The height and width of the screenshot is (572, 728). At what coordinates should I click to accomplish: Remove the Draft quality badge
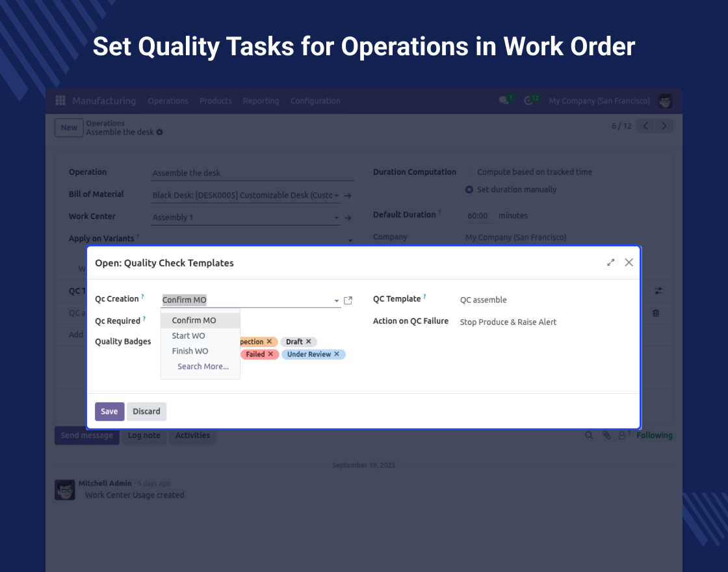308,341
